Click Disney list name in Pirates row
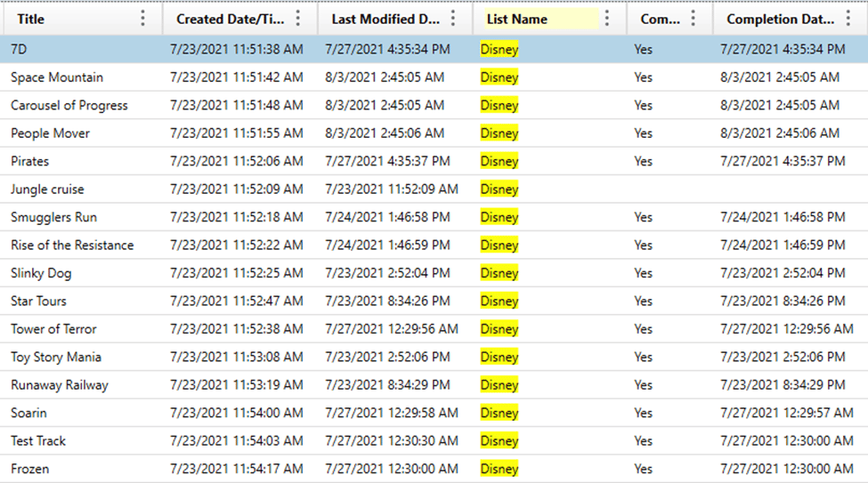868x483 pixels. click(x=499, y=161)
